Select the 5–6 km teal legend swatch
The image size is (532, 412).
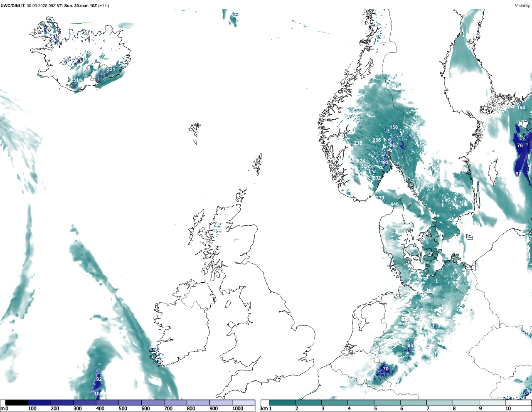click(387, 403)
